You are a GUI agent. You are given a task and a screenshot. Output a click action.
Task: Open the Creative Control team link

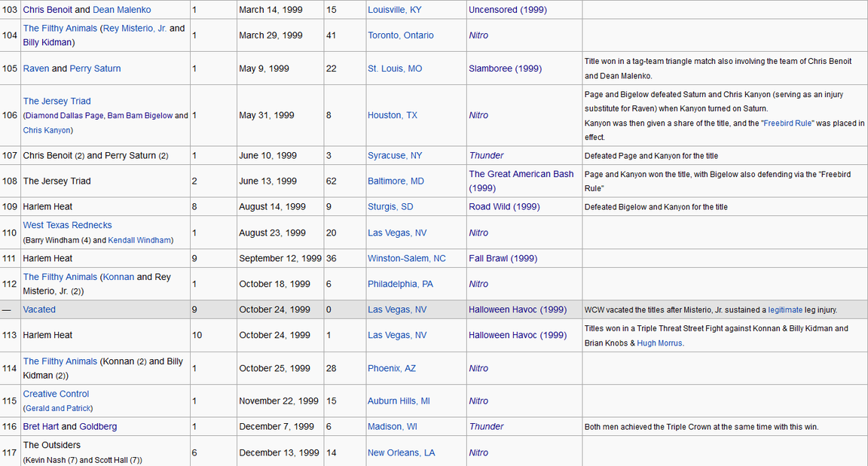(56, 394)
